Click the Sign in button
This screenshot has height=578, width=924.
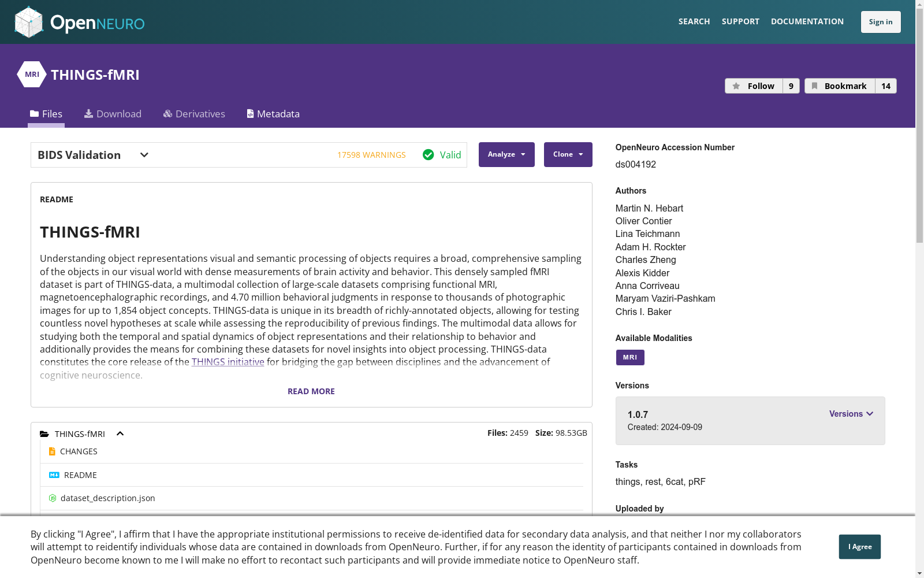coord(881,22)
